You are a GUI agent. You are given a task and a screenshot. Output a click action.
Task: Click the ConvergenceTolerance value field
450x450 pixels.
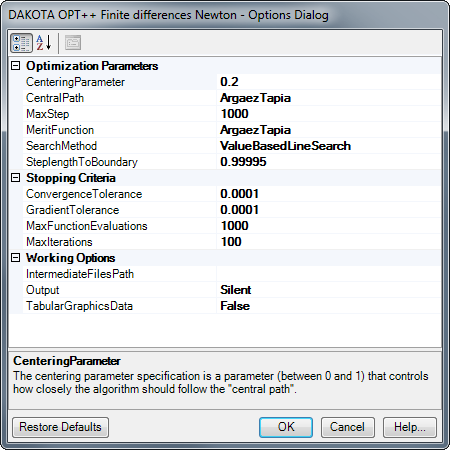[329, 194]
